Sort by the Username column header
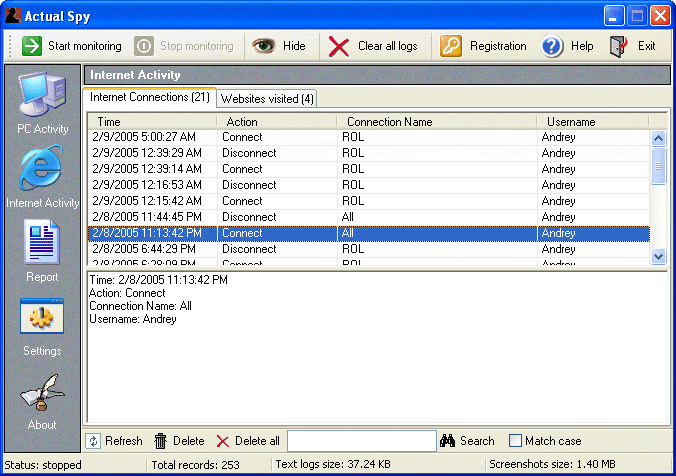This screenshot has width=676, height=476. tap(593, 122)
